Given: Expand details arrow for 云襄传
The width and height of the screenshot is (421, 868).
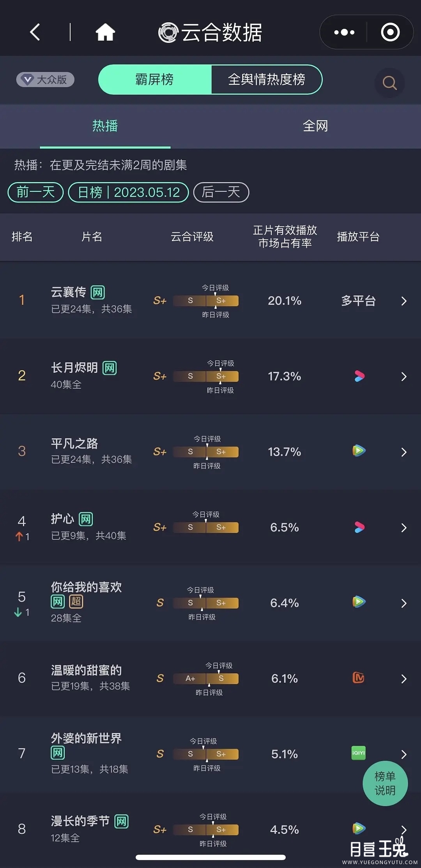Looking at the screenshot, I should (404, 301).
